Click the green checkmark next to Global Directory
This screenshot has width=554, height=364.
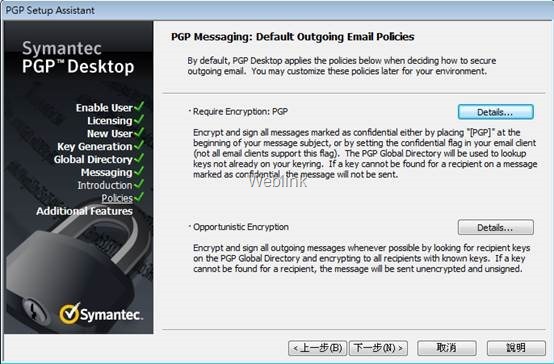[139, 158]
